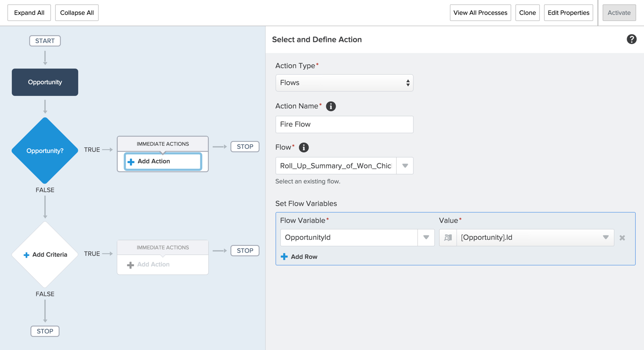Clone the current process
The height and width of the screenshot is (350, 644).
tap(527, 13)
